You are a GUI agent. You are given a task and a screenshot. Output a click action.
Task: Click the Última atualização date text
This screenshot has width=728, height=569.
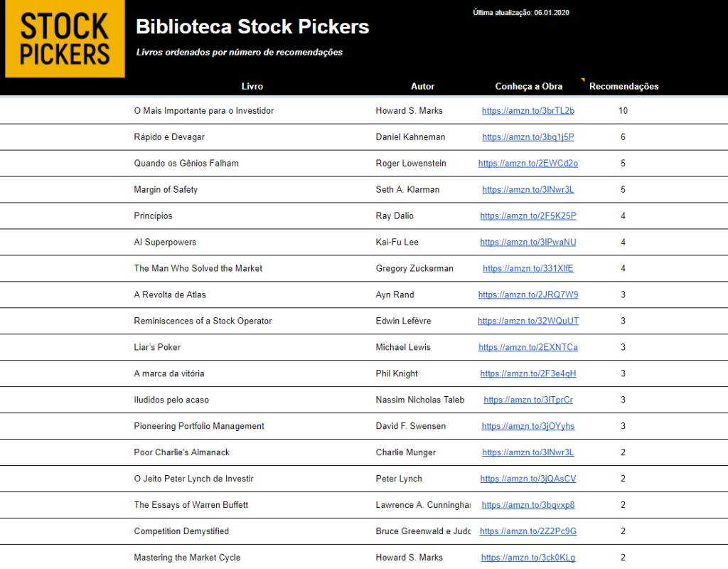520,12
